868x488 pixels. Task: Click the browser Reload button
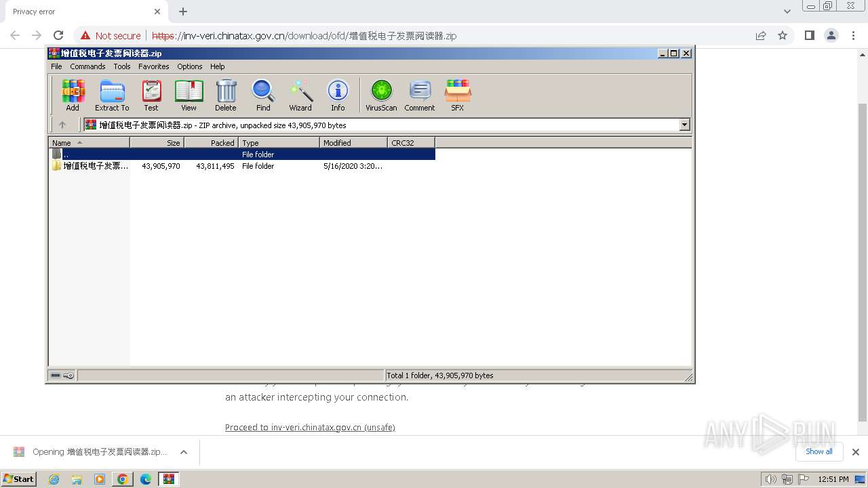[x=58, y=35]
